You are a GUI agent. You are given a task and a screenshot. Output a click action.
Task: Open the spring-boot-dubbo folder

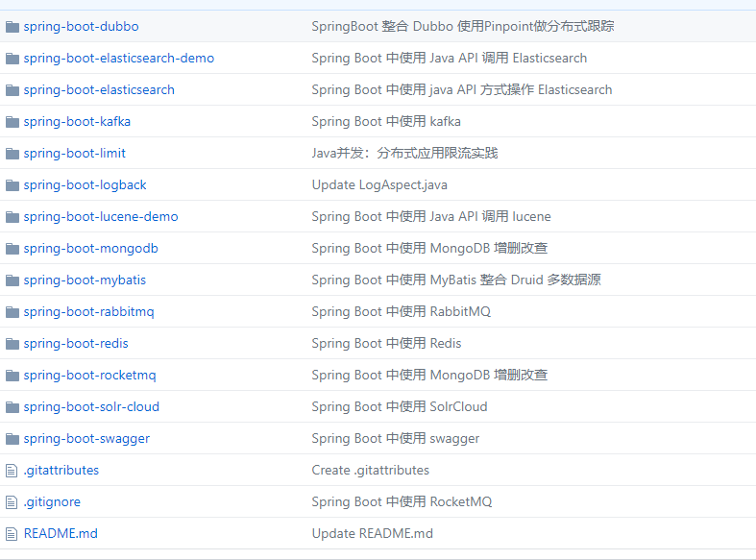pyautogui.click(x=81, y=27)
